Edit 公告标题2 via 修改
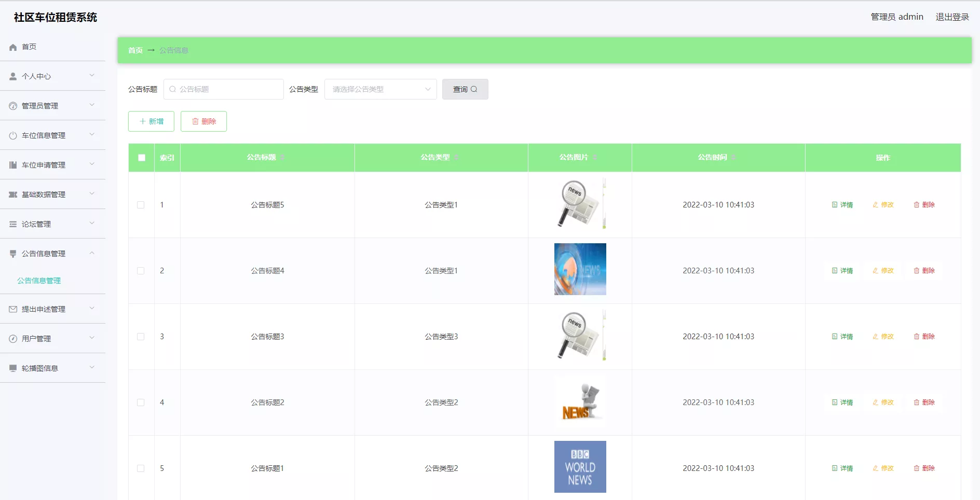980x500 pixels. coord(883,402)
